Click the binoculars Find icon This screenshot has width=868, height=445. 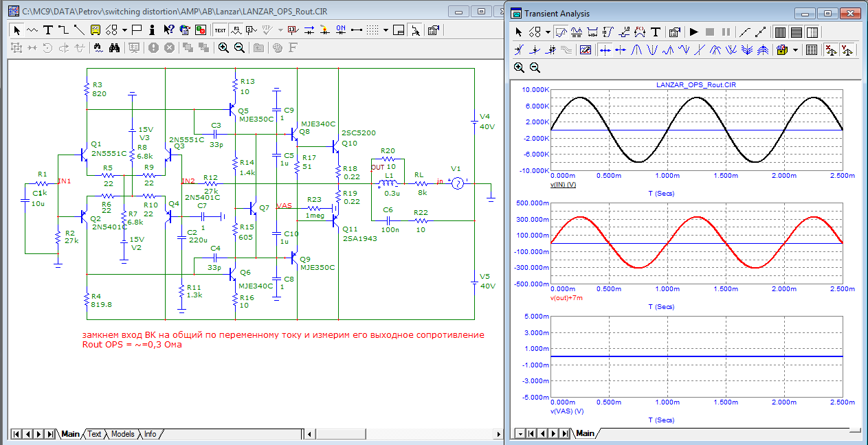[115, 47]
